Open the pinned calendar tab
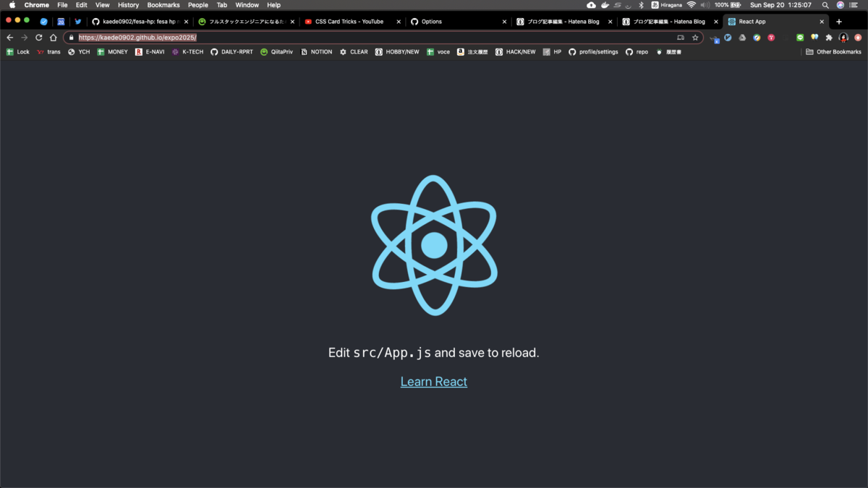Screen dimensions: 868x488 [x=61, y=22]
